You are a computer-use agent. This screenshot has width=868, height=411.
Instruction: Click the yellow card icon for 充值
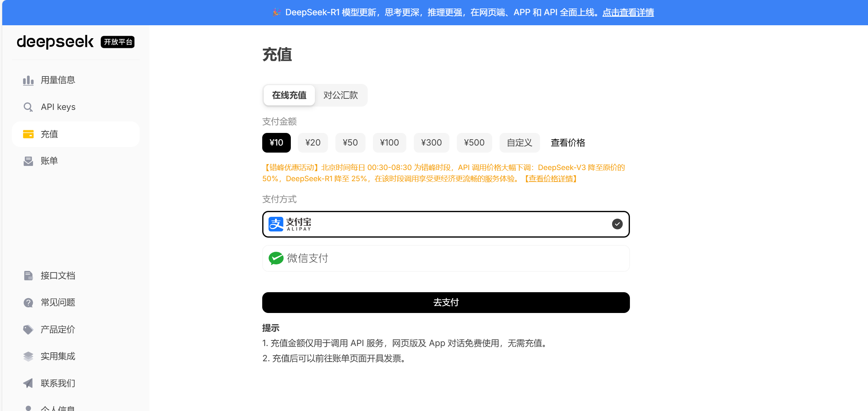coord(28,134)
